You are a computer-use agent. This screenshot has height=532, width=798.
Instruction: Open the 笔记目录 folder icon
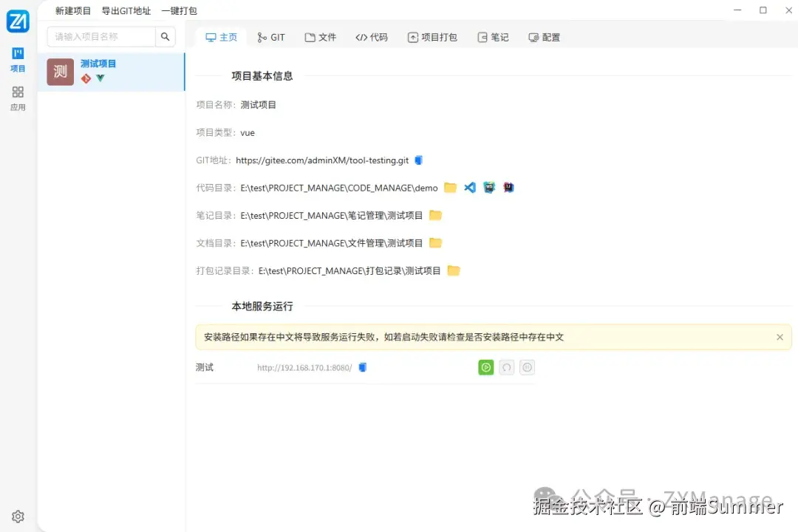pos(435,214)
